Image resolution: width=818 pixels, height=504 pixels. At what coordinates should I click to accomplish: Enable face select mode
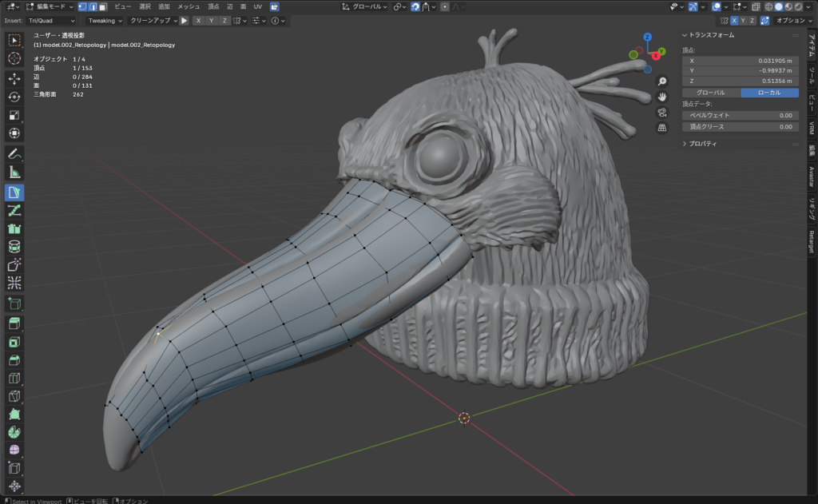pyautogui.click(x=102, y=6)
